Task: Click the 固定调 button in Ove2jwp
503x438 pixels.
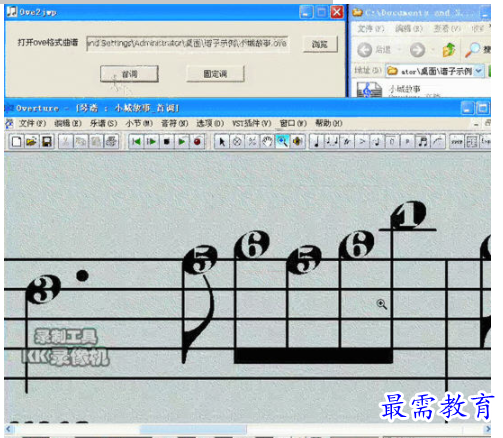Action: [x=215, y=74]
